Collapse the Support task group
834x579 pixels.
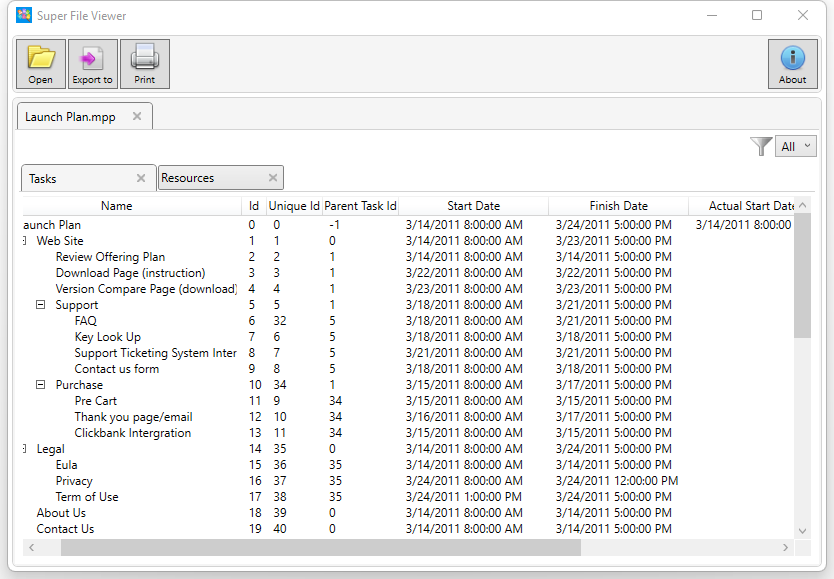[40, 305]
